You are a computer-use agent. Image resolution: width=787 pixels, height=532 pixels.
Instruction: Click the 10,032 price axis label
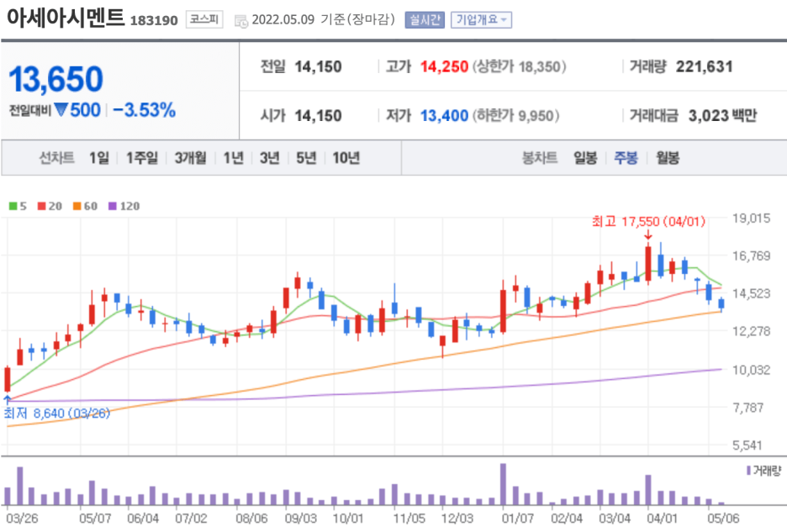751,370
